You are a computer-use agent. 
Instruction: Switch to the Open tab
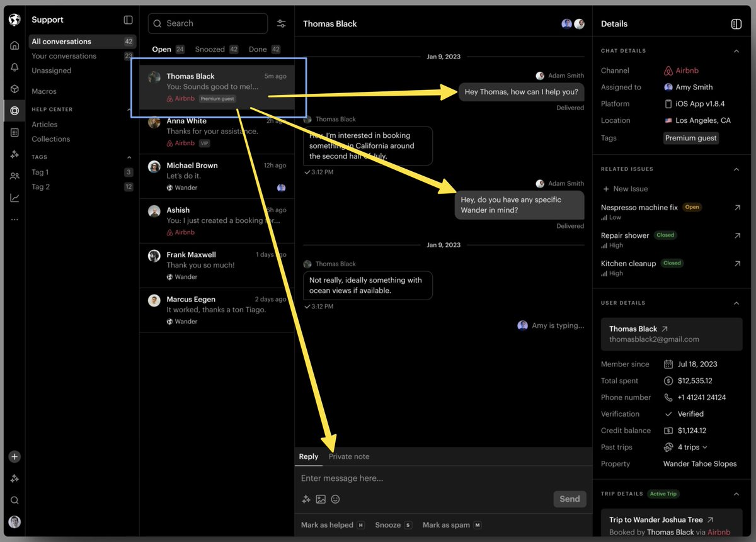click(168, 49)
